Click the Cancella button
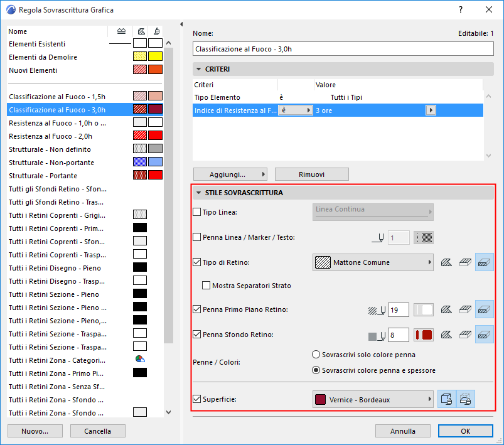 pos(98,431)
